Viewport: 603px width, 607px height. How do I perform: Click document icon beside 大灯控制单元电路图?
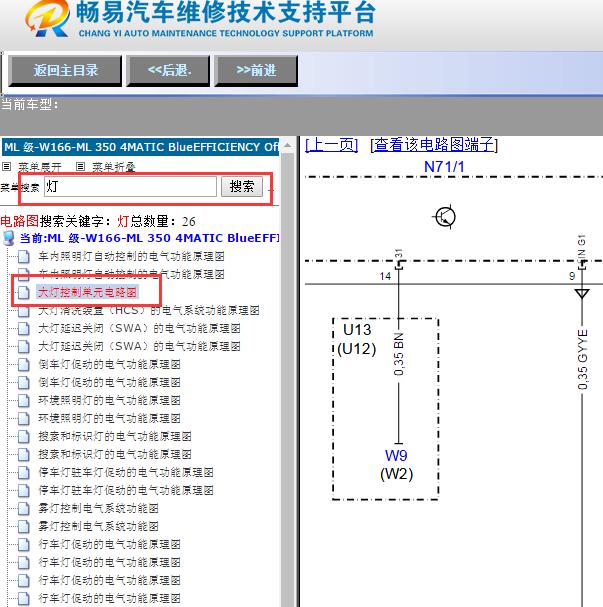pyautogui.click(x=24, y=292)
